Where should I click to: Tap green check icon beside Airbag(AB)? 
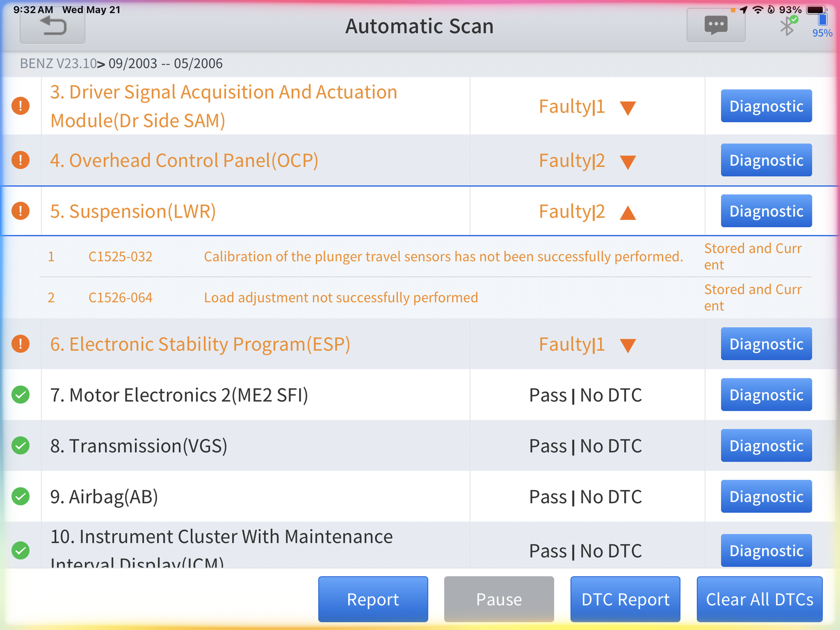coord(21,496)
